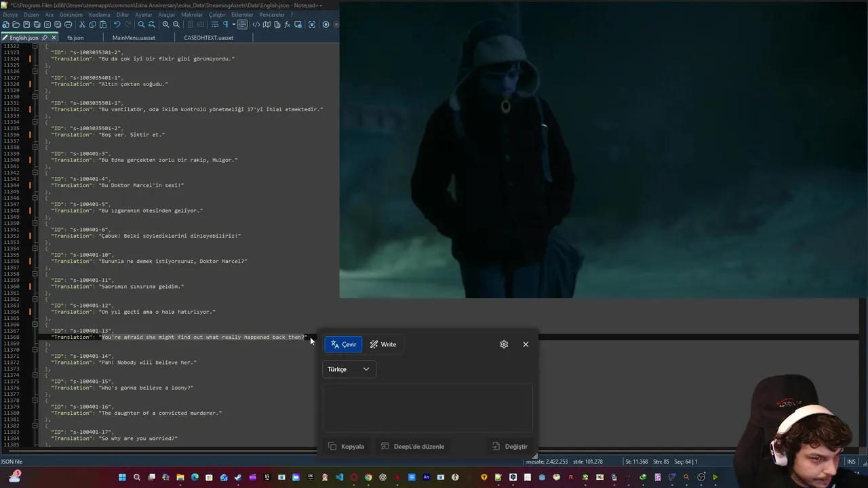Switch DeepL popup to Write mode
Image resolution: width=868 pixels, height=488 pixels.
point(383,344)
